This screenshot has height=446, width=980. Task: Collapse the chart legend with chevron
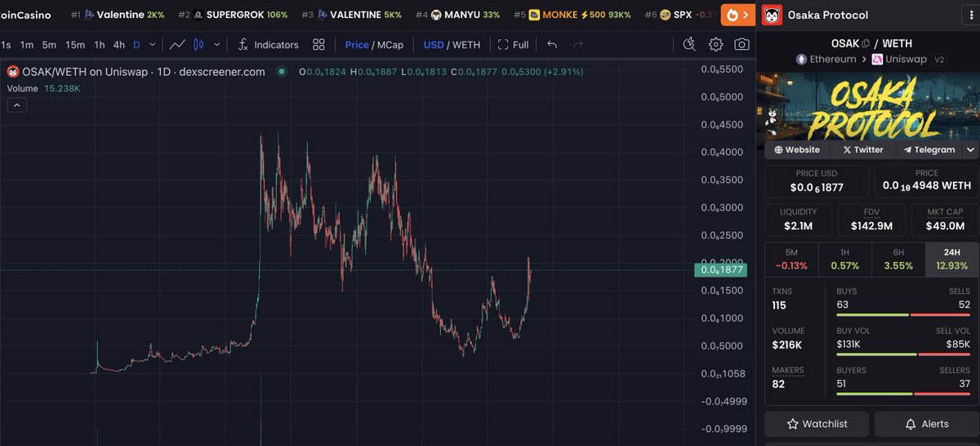coord(16,105)
